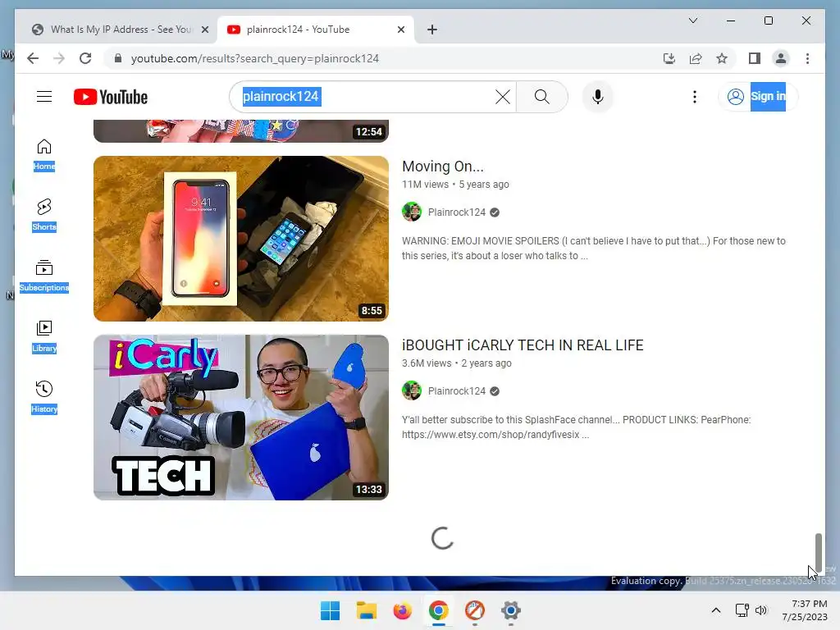Go to Home in the sidebar
The width and height of the screenshot is (840, 630).
44,155
